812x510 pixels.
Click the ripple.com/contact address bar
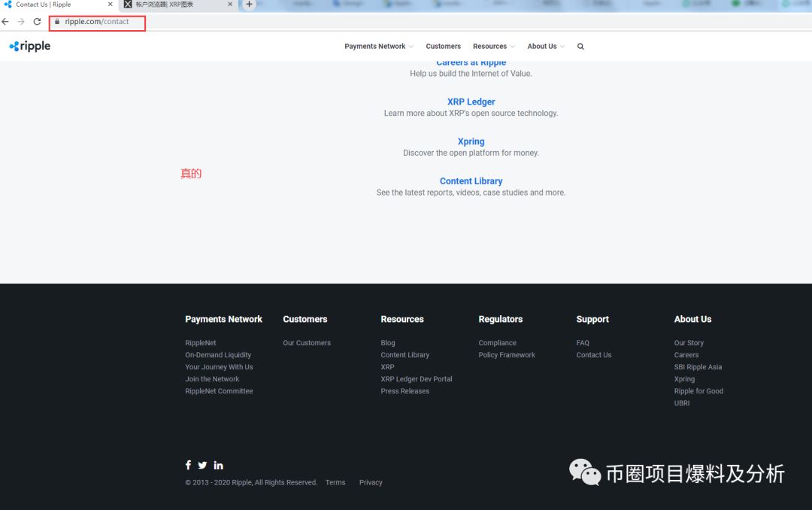[97, 22]
